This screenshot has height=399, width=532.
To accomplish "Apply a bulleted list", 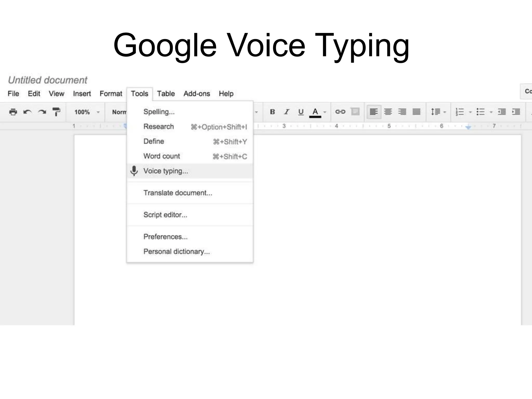I will (x=481, y=112).
